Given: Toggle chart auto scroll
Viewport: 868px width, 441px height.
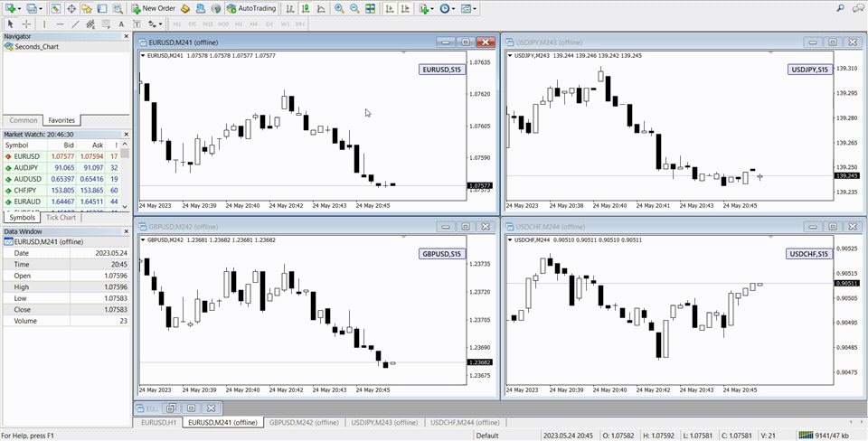Looking at the screenshot, I should click(x=390, y=8).
